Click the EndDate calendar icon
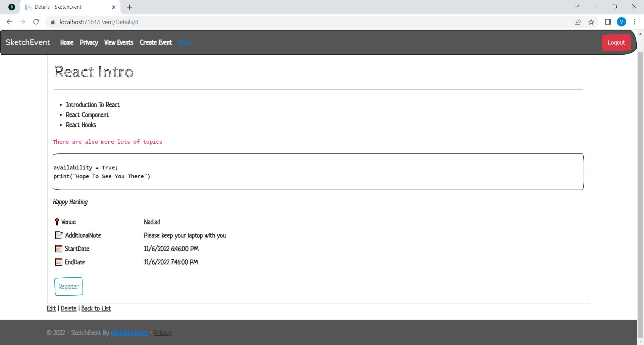 pos(58,262)
